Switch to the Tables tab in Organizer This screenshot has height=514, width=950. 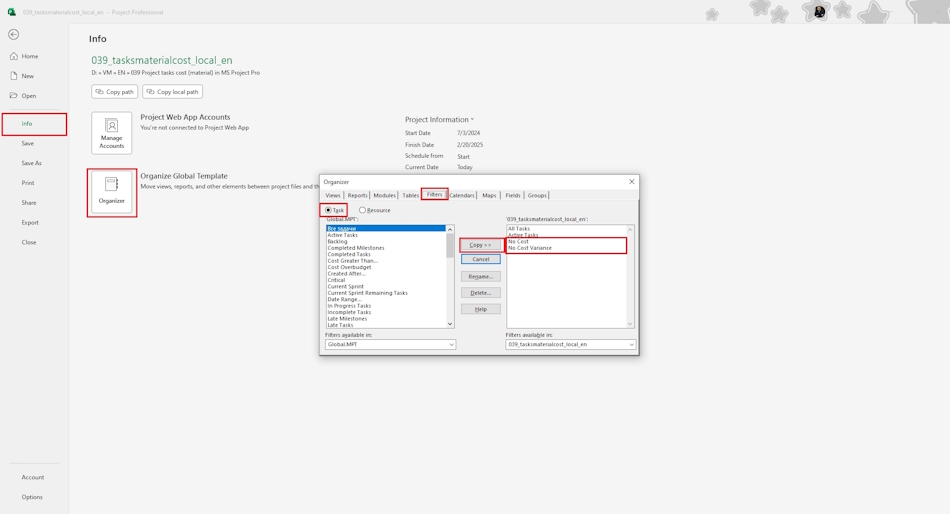point(410,195)
